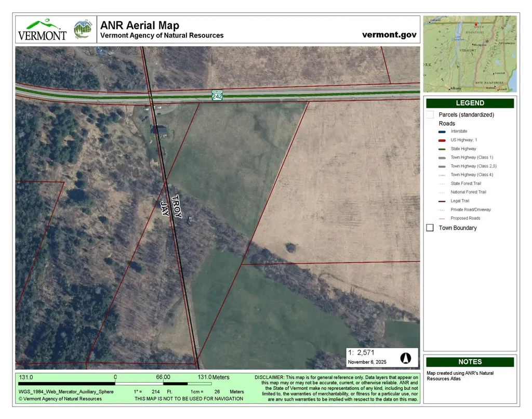Viewport: 532px width, 419px height.
Task: Click the round ANR agency seal
Action: pos(83,30)
